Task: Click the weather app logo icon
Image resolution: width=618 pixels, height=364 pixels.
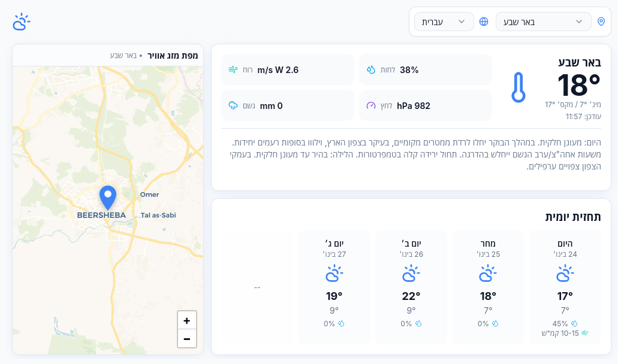Action: pos(21,22)
